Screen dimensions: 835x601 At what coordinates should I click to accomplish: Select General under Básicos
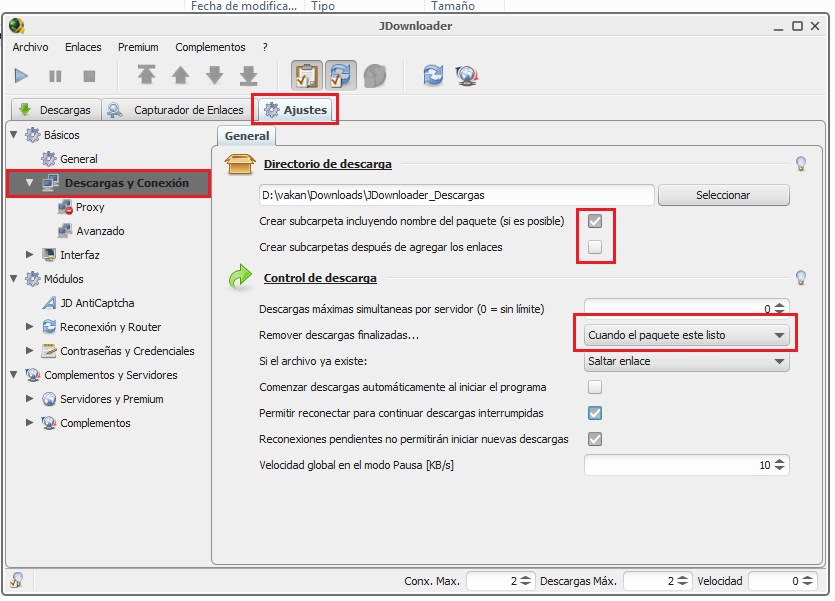click(x=79, y=159)
